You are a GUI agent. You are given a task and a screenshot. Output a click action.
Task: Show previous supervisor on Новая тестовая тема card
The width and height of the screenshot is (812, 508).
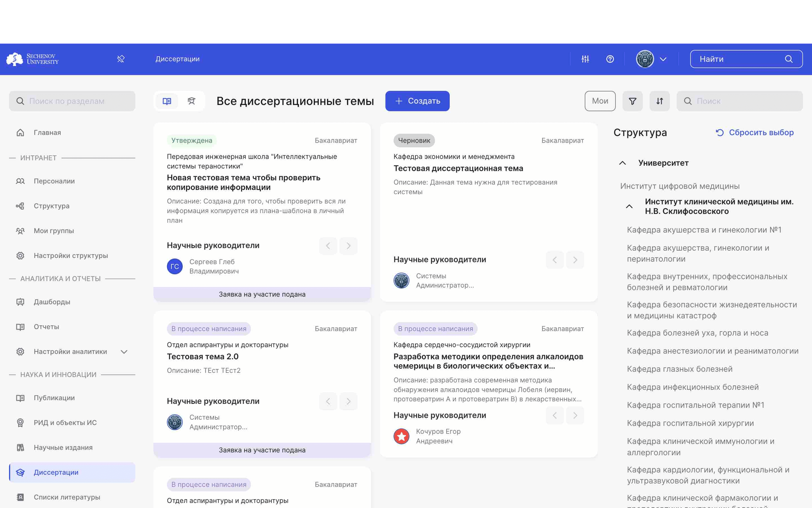328,246
